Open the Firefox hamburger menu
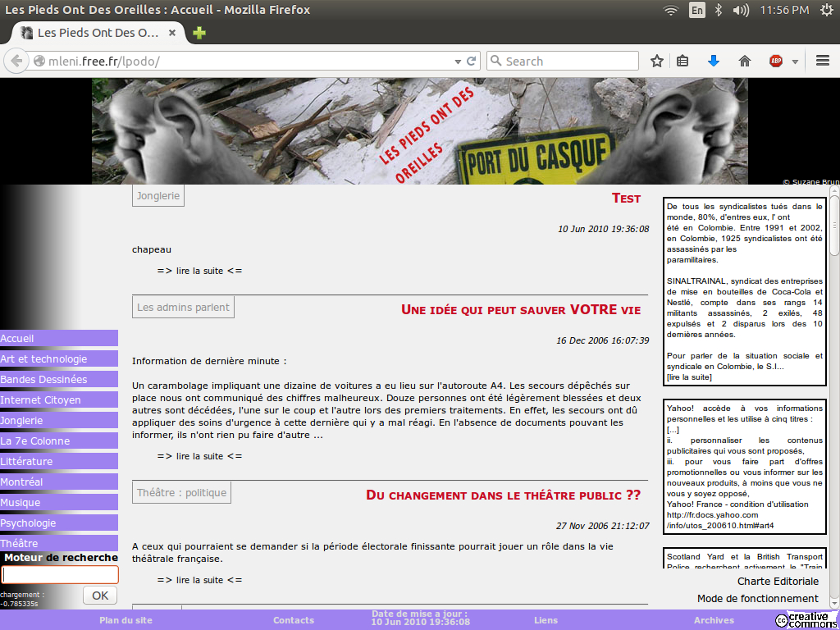This screenshot has width=840, height=630. pos(823,61)
